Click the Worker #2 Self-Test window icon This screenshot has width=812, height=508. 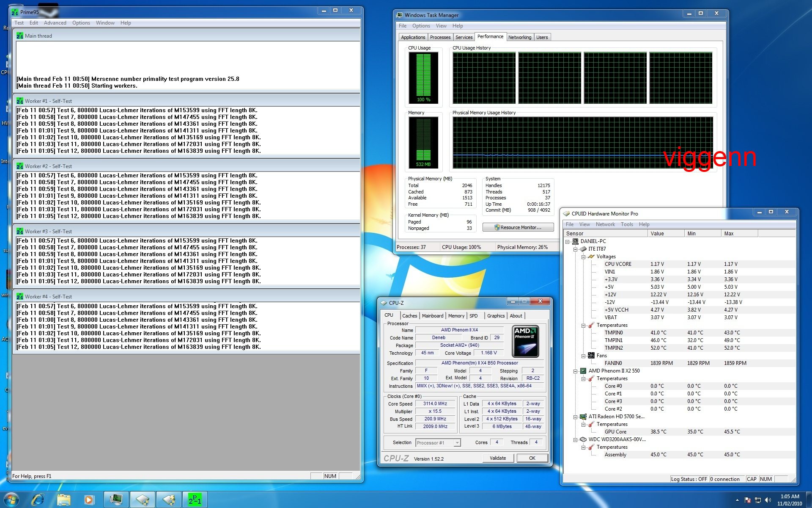pyautogui.click(x=20, y=166)
